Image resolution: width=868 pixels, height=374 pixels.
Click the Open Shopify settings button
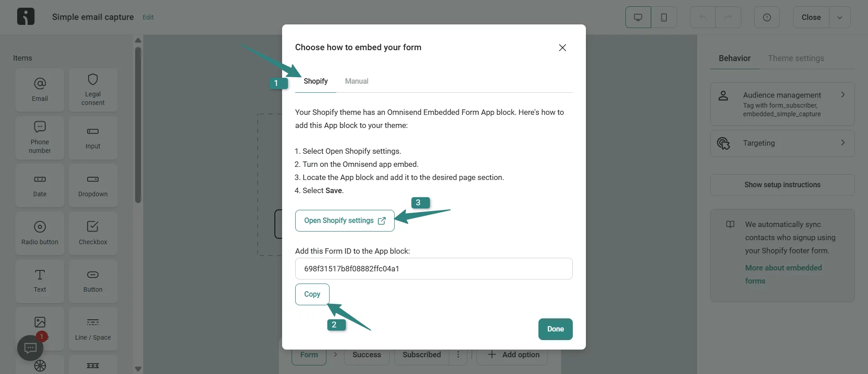coord(344,221)
